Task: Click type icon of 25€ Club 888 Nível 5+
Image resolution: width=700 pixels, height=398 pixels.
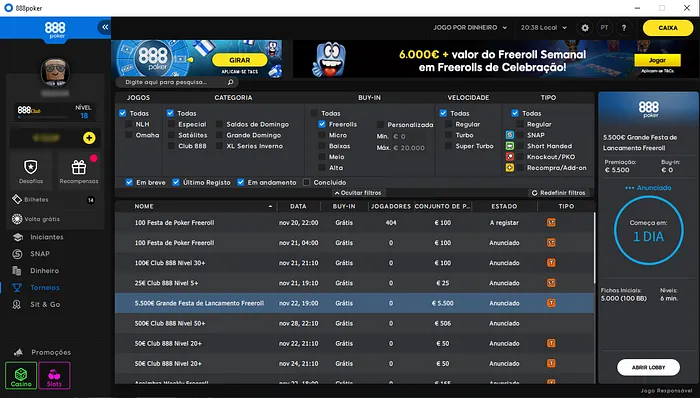Action: [551, 282]
